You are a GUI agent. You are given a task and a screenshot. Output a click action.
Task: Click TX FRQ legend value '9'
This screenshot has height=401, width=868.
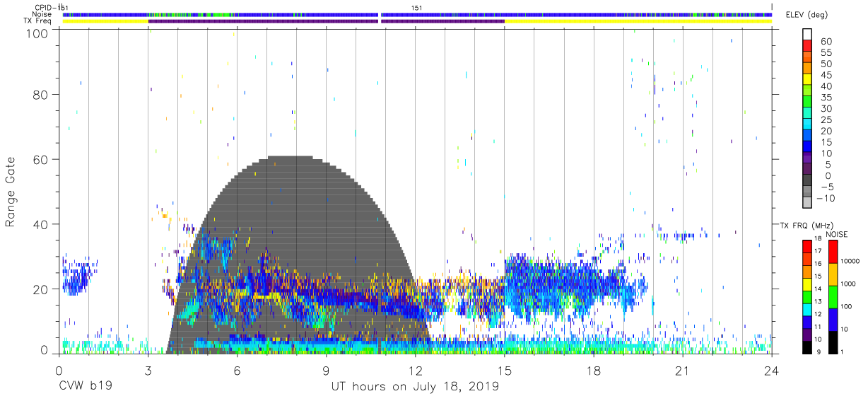pos(817,351)
